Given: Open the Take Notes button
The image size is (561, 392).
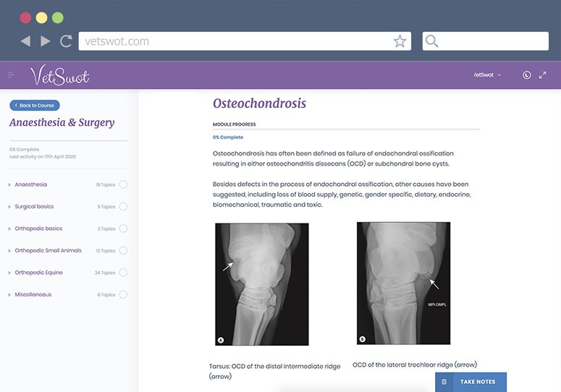Looking at the screenshot, I should pyautogui.click(x=471, y=382).
